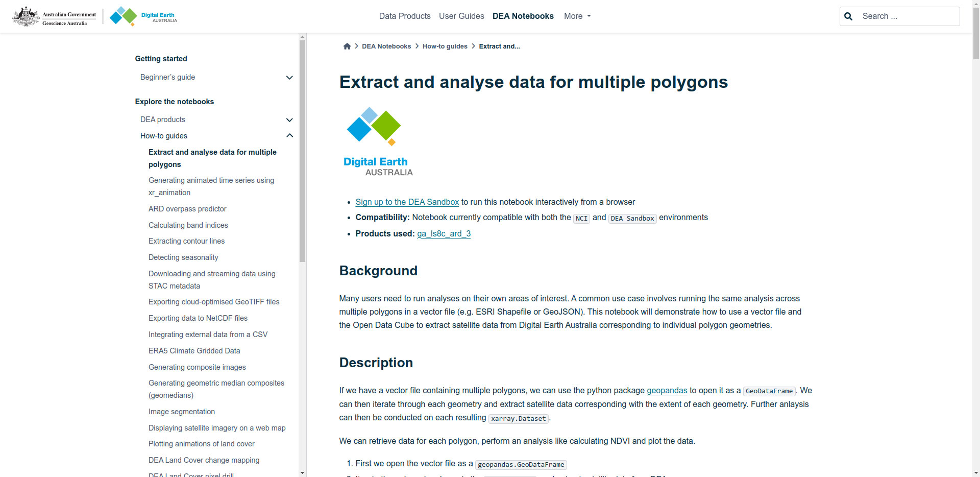Select DEA Notebooks in top navigation

click(x=523, y=16)
